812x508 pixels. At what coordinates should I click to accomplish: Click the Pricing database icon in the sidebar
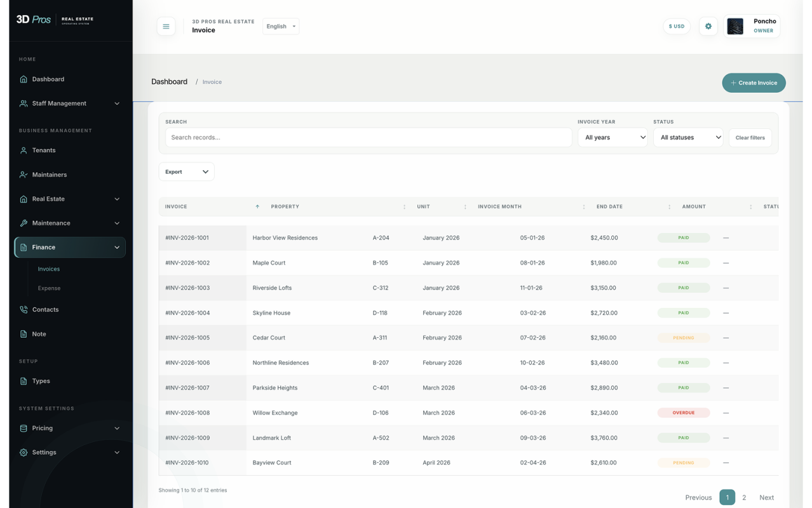click(x=24, y=428)
